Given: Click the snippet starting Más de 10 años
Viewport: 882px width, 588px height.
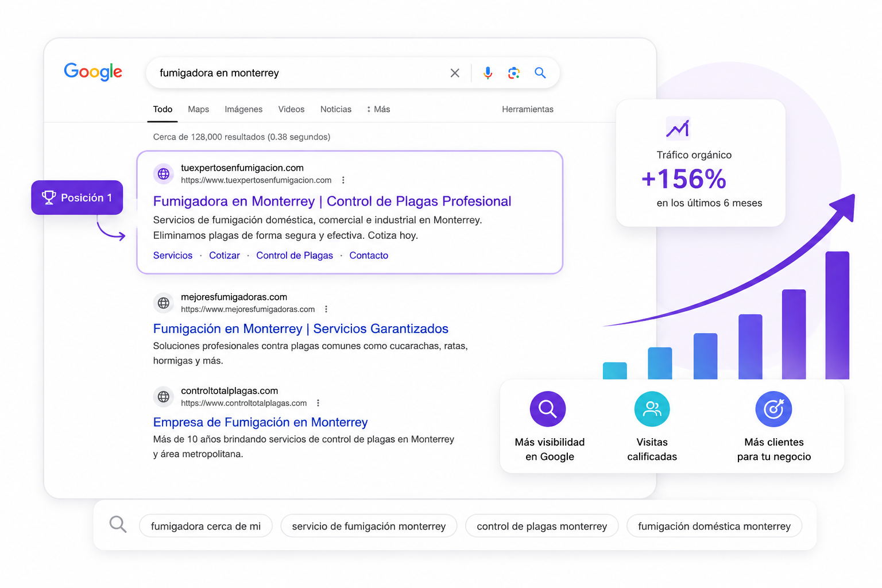Looking at the screenshot, I should 304,447.
